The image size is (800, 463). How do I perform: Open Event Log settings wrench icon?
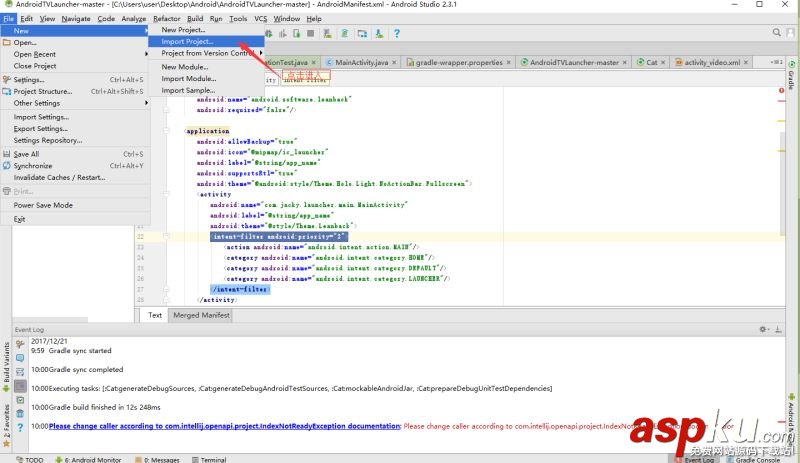[x=20, y=344]
